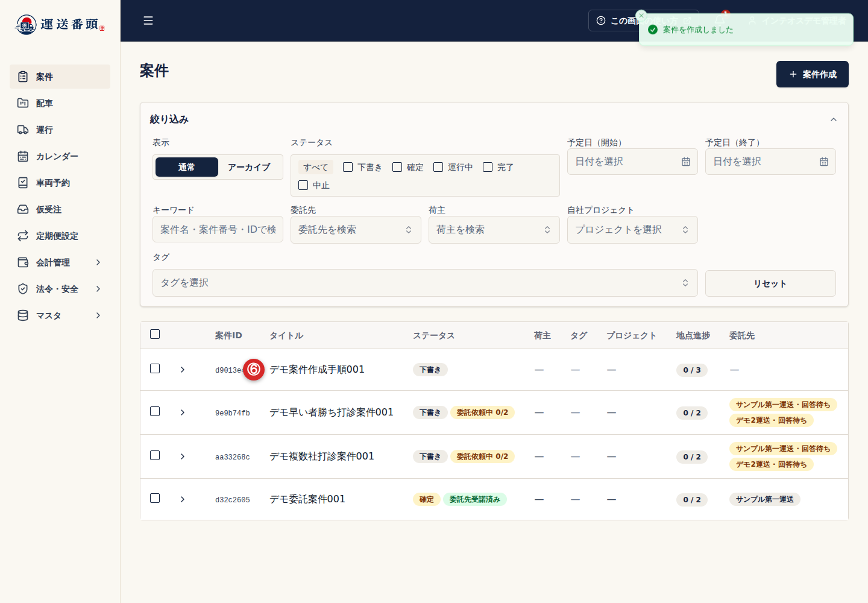The height and width of the screenshot is (603, 868).
Task: Switch to the アーカイブ tab
Action: tap(249, 167)
